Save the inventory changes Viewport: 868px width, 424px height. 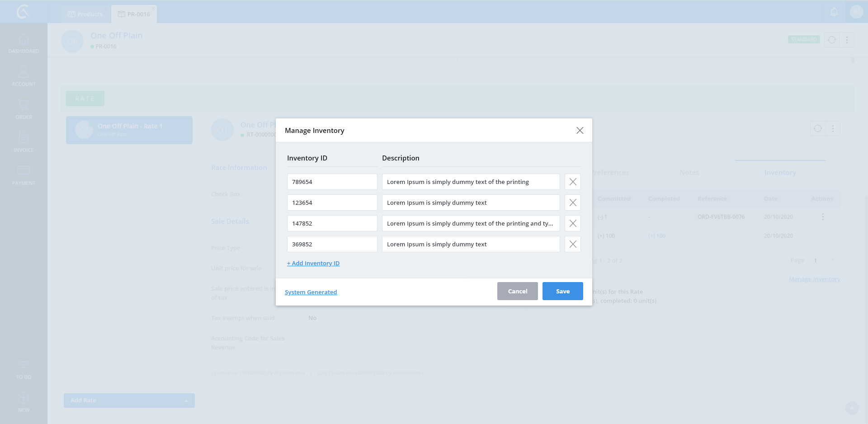[562, 291]
